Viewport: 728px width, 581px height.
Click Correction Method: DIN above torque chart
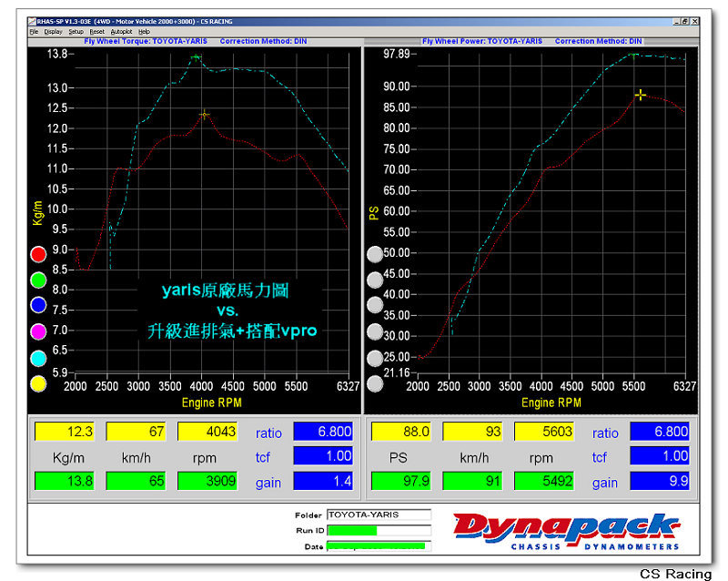[263, 41]
